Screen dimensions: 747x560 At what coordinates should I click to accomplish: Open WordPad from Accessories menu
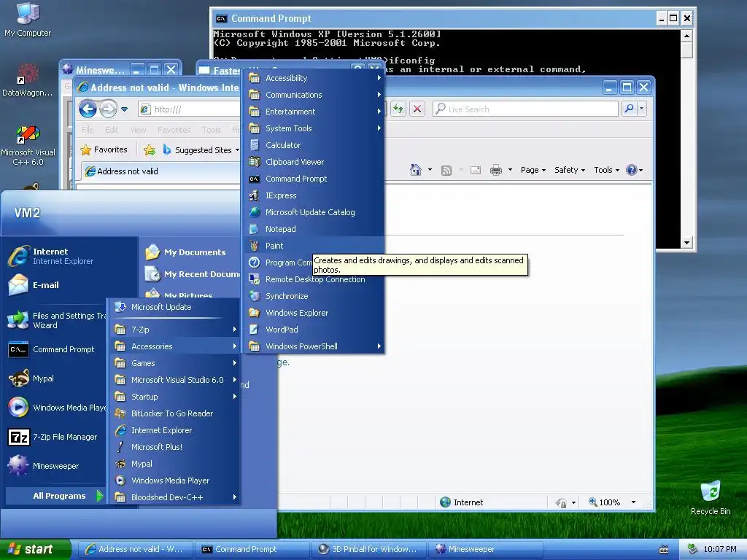(x=314, y=330)
